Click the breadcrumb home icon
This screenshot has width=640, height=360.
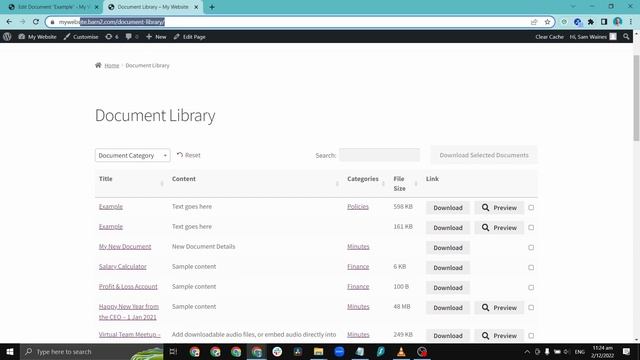[98, 65]
